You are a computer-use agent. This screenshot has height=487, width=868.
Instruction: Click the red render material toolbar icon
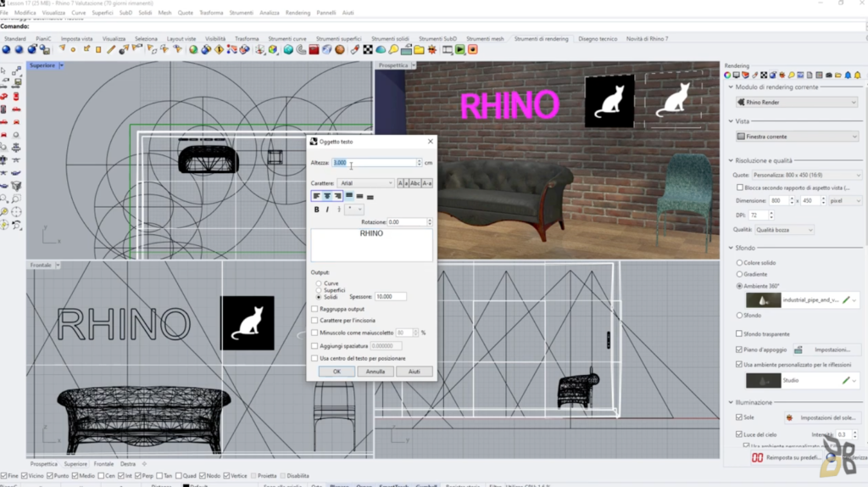click(314, 50)
